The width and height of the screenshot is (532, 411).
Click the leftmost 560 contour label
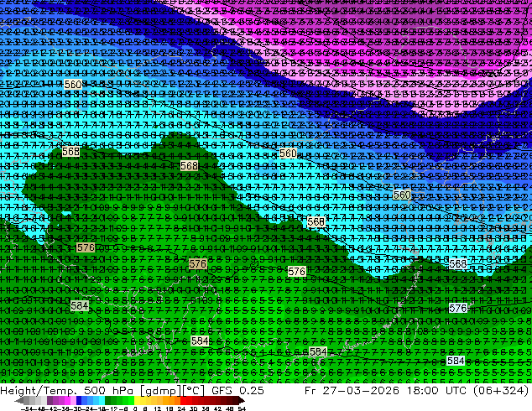point(73,85)
